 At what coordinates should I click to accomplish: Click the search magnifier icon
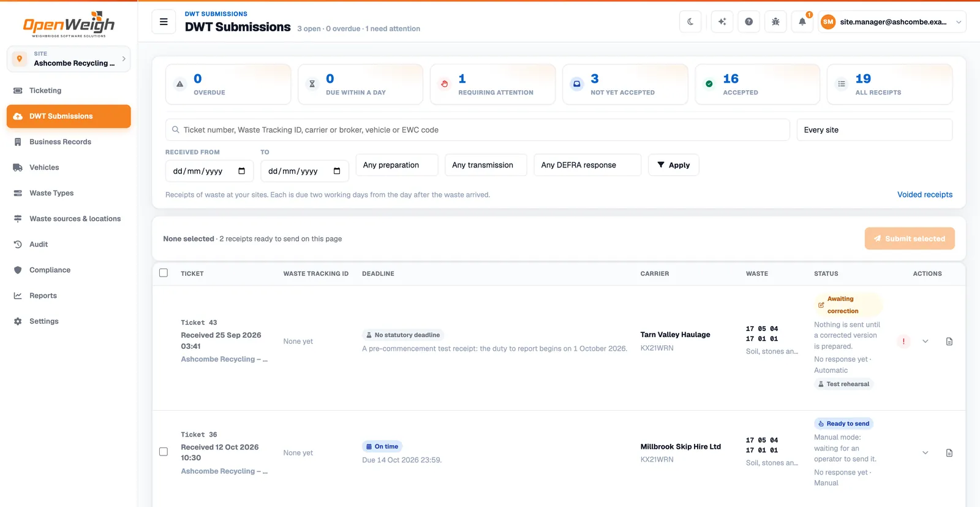(x=176, y=130)
